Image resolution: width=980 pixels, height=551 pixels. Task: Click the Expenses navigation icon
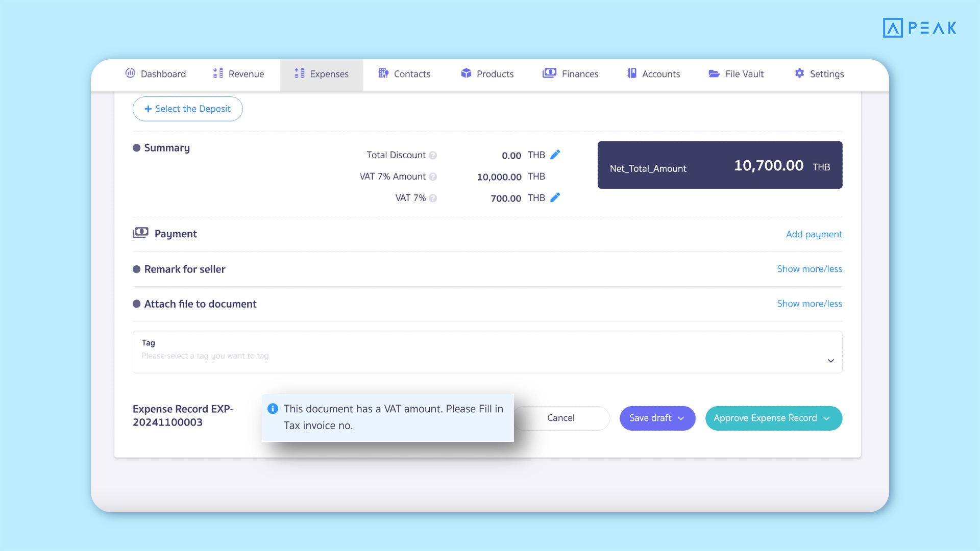coord(300,74)
